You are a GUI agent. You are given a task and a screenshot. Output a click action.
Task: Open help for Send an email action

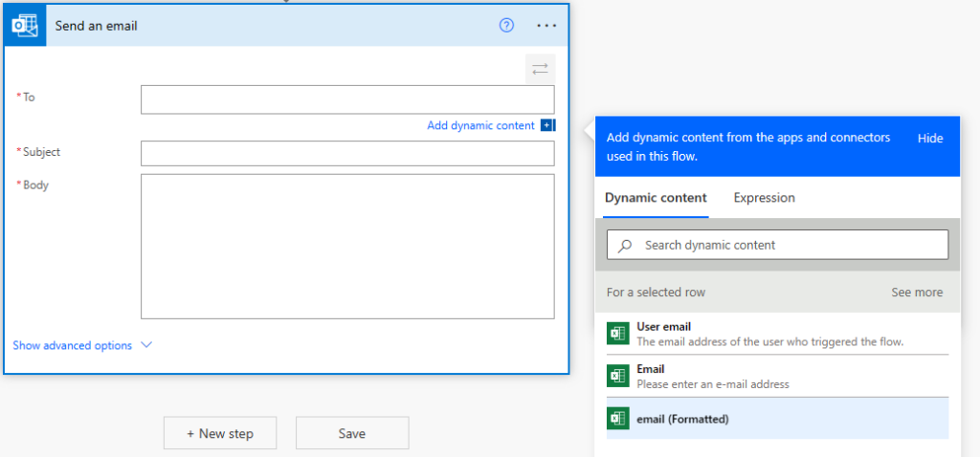(x=507, y=26)
